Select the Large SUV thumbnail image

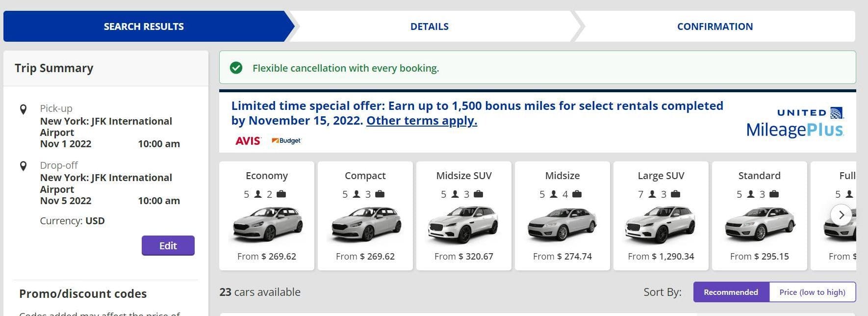click(661, 223)
